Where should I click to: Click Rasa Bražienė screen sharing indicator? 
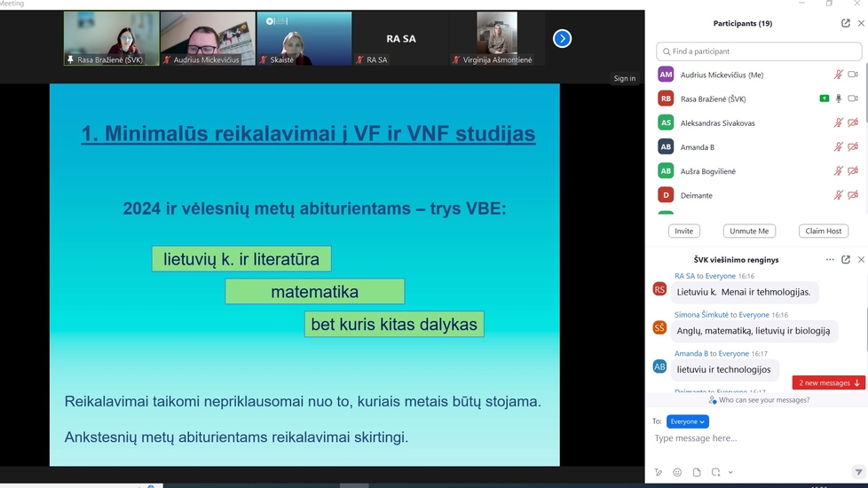click(x=825, y=98)
